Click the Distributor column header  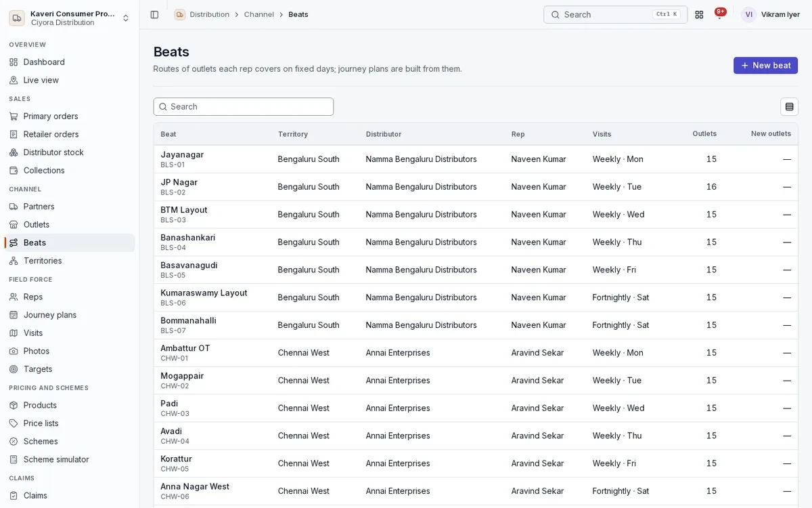click(384, 134)
